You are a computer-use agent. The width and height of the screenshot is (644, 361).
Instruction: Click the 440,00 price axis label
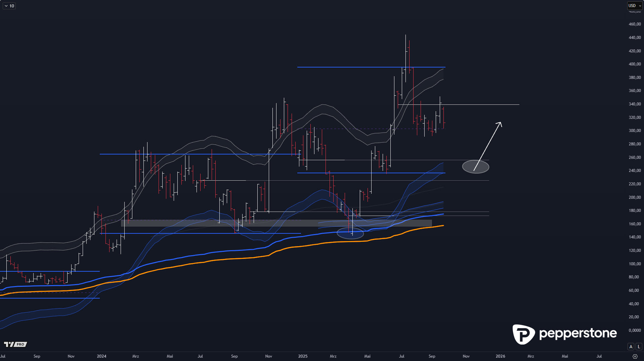click(x=635, y=38)
